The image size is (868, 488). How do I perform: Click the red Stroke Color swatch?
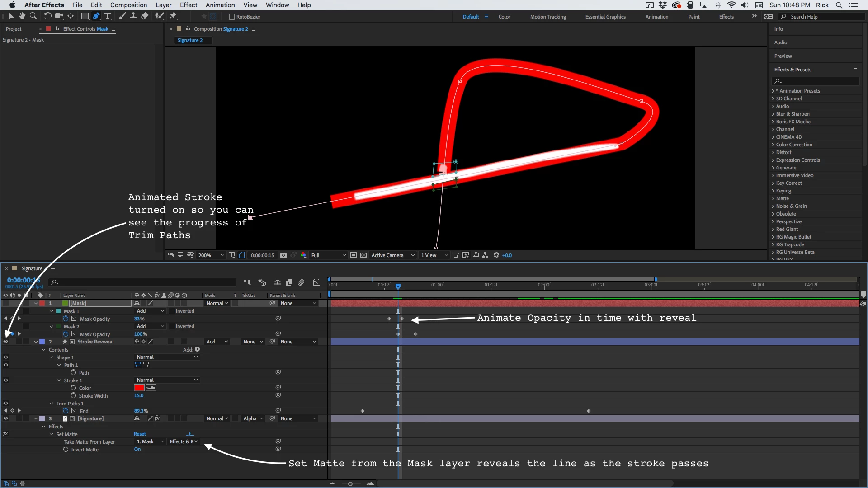point(139,388)
